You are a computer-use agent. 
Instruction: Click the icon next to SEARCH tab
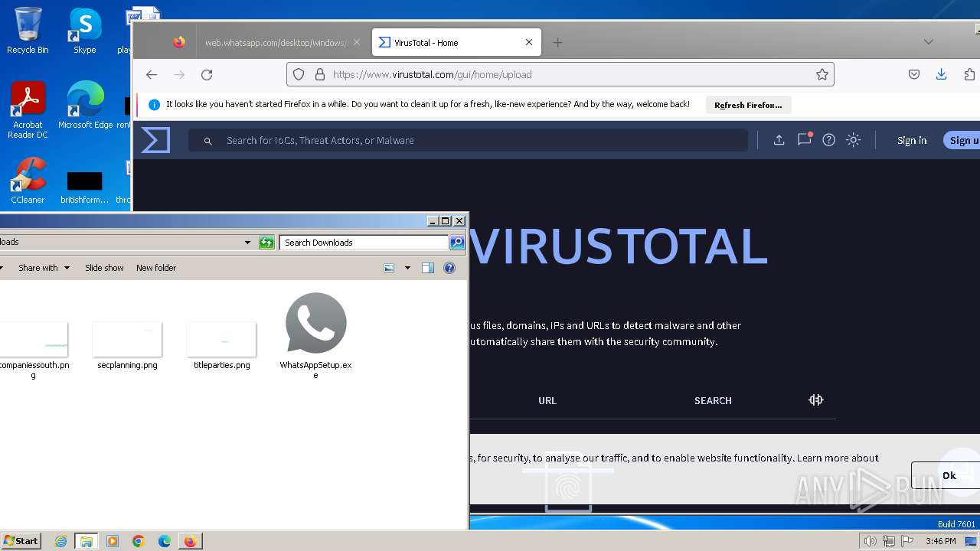click(x=816, y=399)
